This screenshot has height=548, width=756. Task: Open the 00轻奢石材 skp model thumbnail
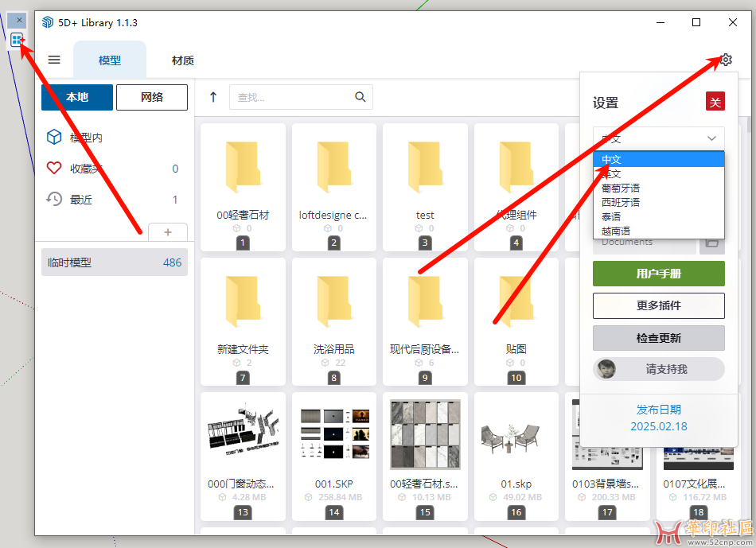425,435
